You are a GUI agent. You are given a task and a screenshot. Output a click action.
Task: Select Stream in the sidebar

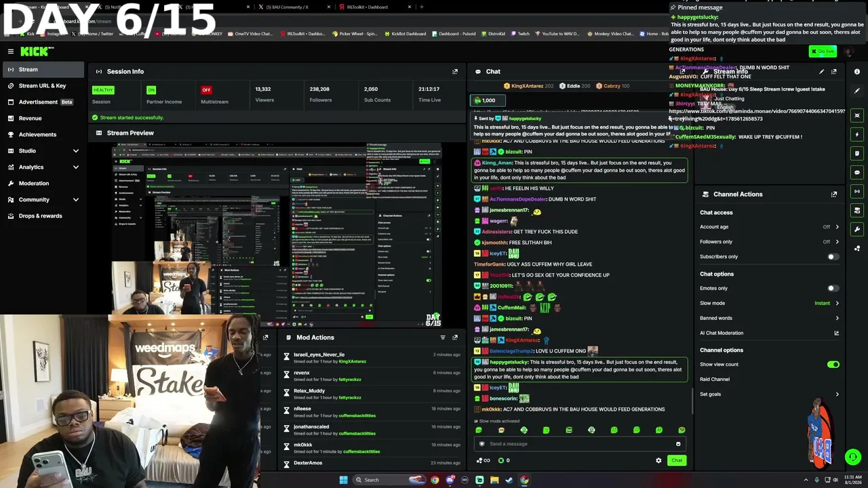pos(42,69)
